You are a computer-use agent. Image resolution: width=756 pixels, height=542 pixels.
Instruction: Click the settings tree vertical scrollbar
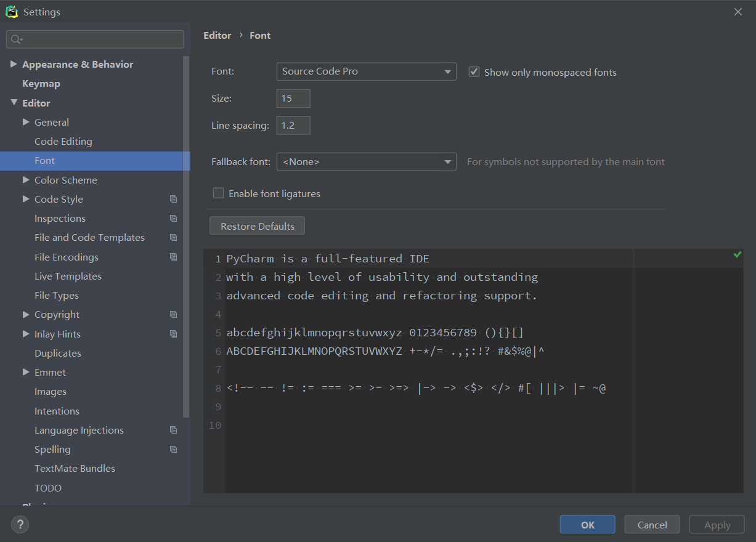(187, 236)
